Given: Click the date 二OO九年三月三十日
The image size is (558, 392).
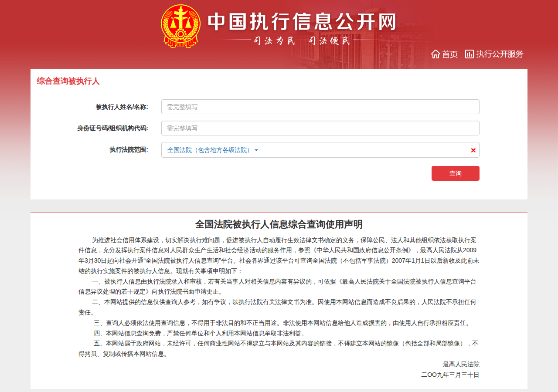Looking at the screenshot, I should 450,375.
